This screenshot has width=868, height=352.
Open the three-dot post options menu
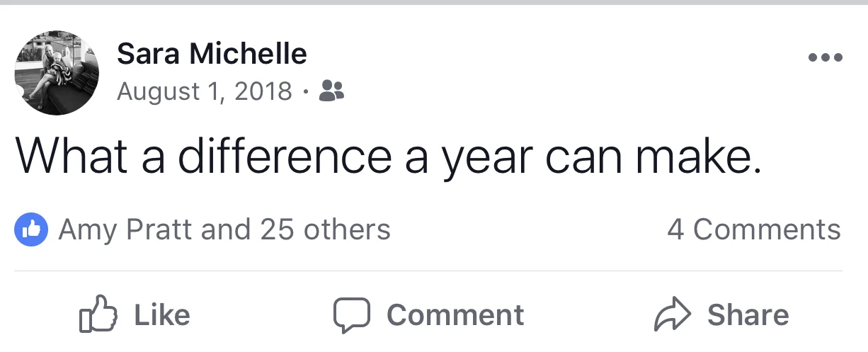click(x=826, y=58)
